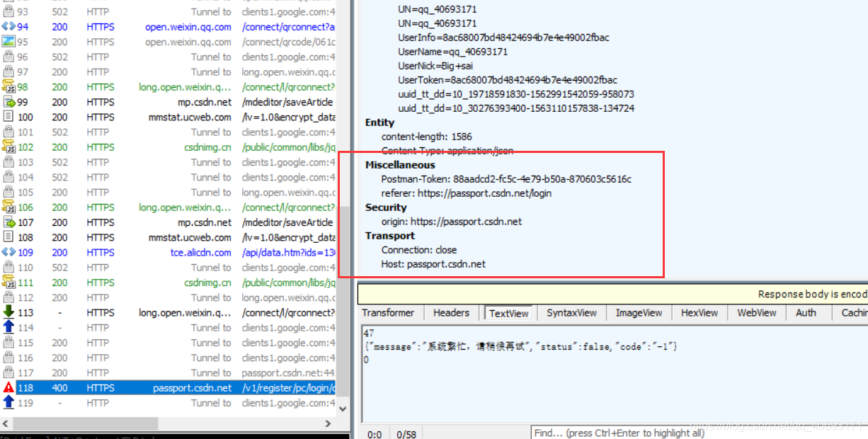Select the Transformer tab
The width and height of the screenshot is (868, 439).
point(388,313)
